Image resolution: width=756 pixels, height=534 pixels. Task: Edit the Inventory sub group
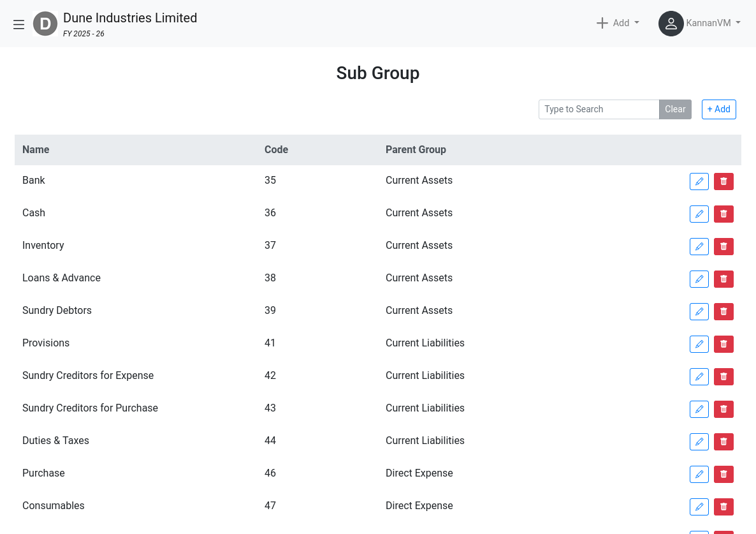699,246
